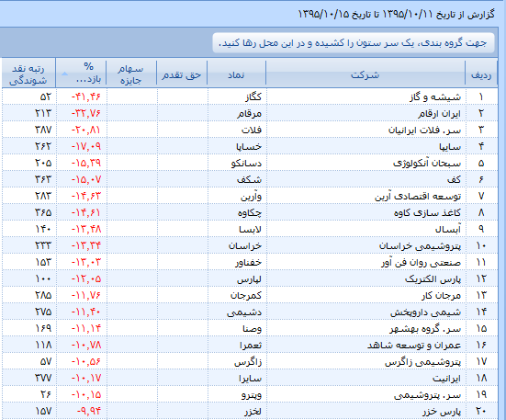Viewport: 506px width, 420px height.
Task: Click the symbol خساپا
Action: pyautogui.click(x=249, y=146)
